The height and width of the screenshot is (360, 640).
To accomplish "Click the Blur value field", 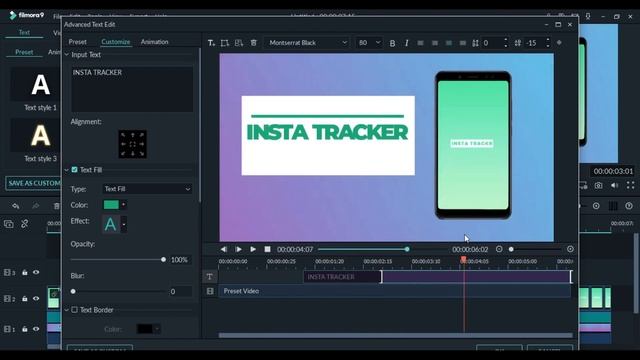I will [x=180, y=291].
